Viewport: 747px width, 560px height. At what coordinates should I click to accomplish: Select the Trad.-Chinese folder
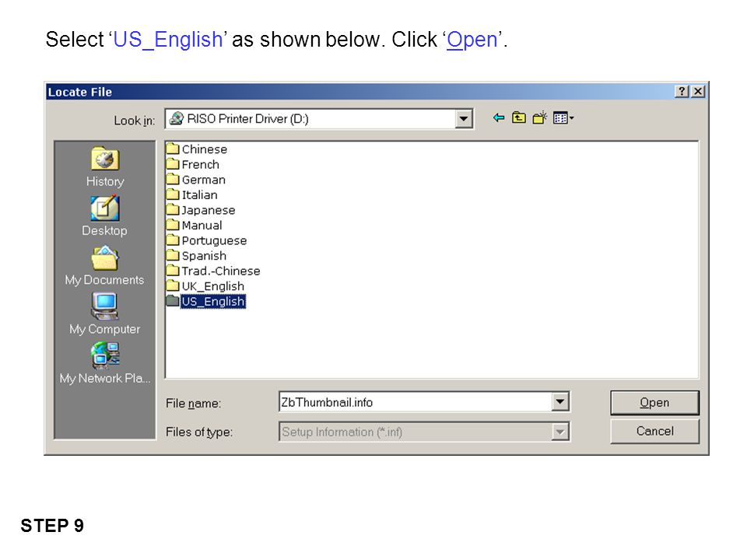pos(213,271)
